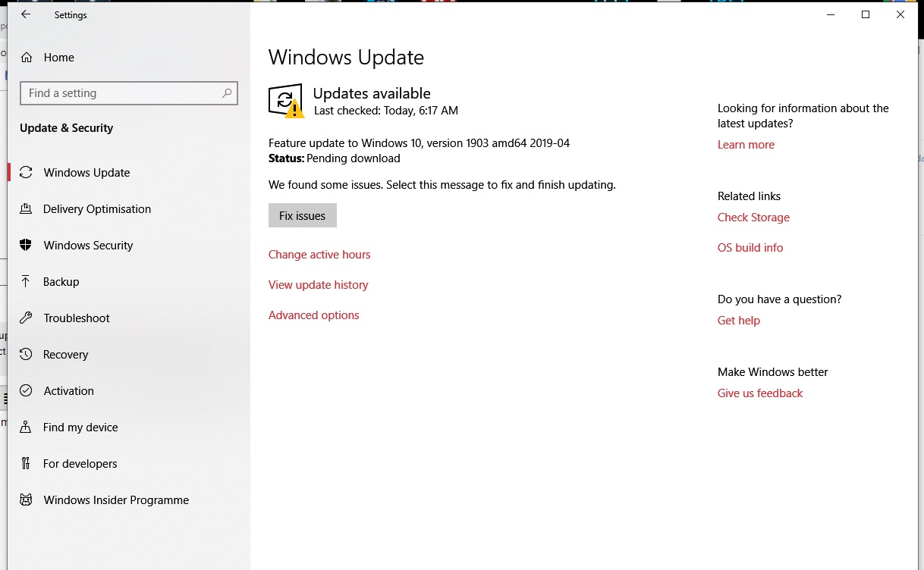Open View update history link
Image resolution: width=924 pixels, height=570 pixels.
pyautogui.click(x=319, y=285)
